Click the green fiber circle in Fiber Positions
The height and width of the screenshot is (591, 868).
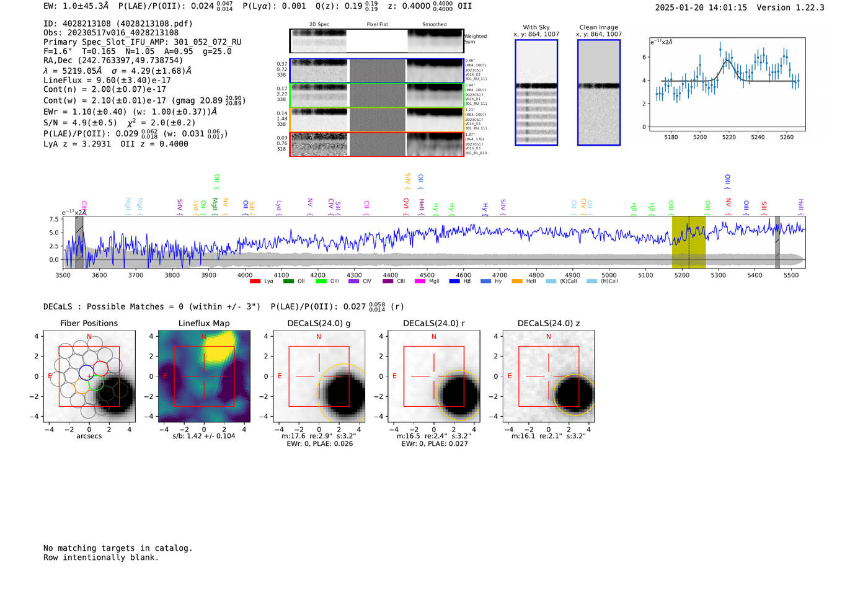pos(96,383)
